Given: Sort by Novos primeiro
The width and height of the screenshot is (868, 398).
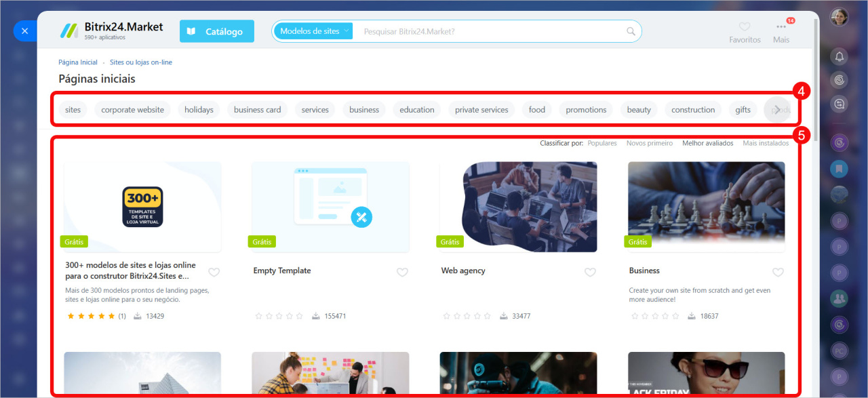Looking at the screenshot, I should coord(650,143).
